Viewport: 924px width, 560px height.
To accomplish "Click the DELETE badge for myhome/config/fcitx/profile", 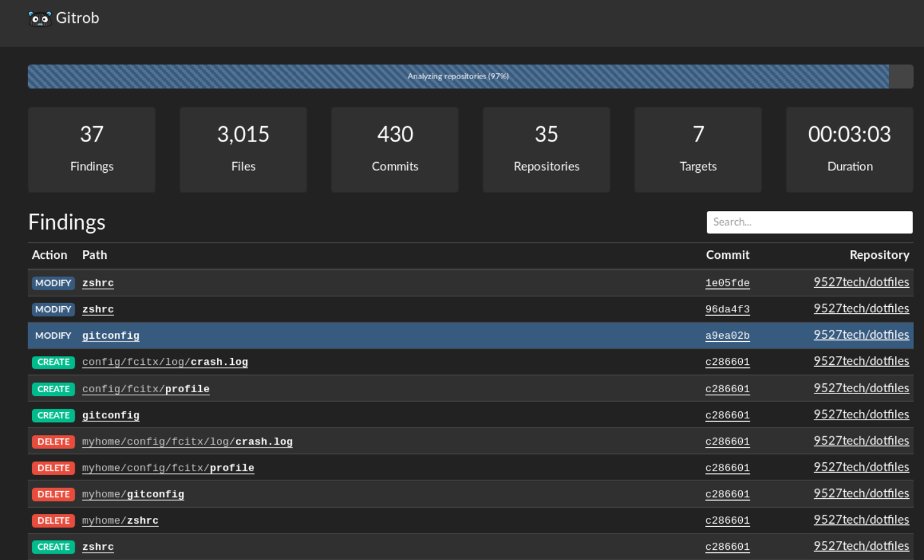I will (x=53, y=468).
